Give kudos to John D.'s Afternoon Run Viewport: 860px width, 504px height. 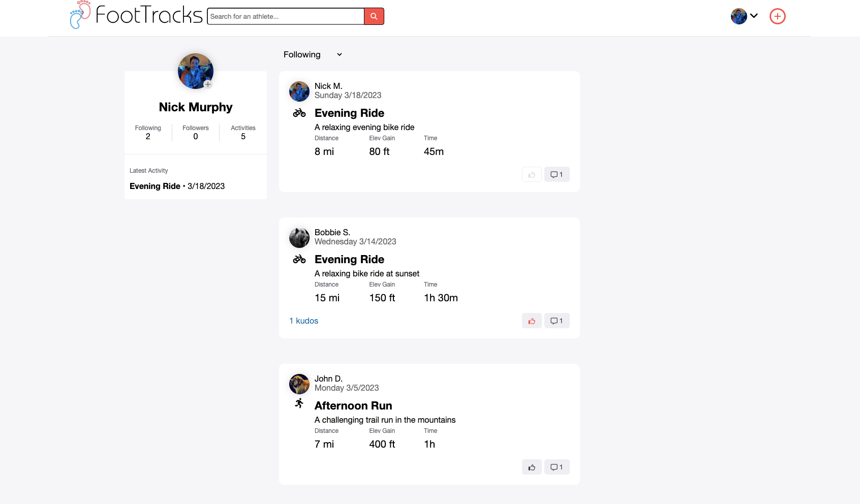click(x=532, y=467)
